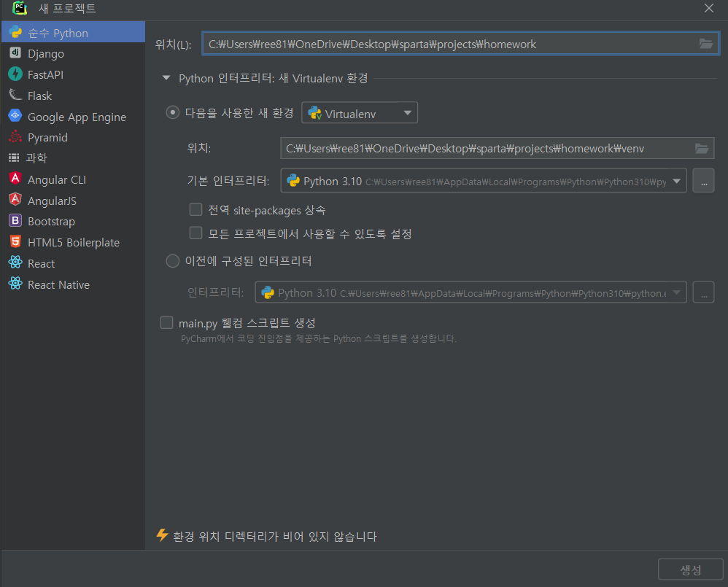Open folder browser for project 위치(L)

tap(705, 44)
